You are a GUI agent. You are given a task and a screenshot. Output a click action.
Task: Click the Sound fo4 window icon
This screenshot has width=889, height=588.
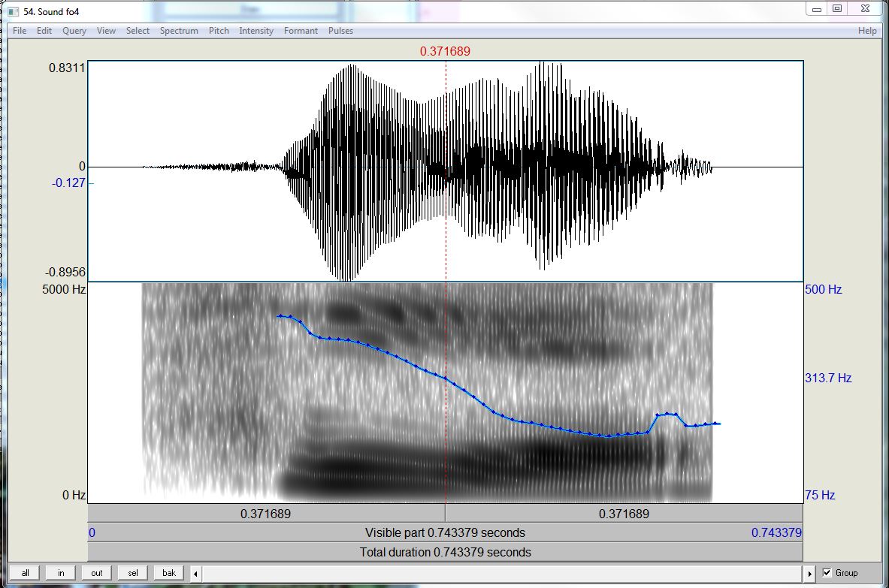point(13,11)
